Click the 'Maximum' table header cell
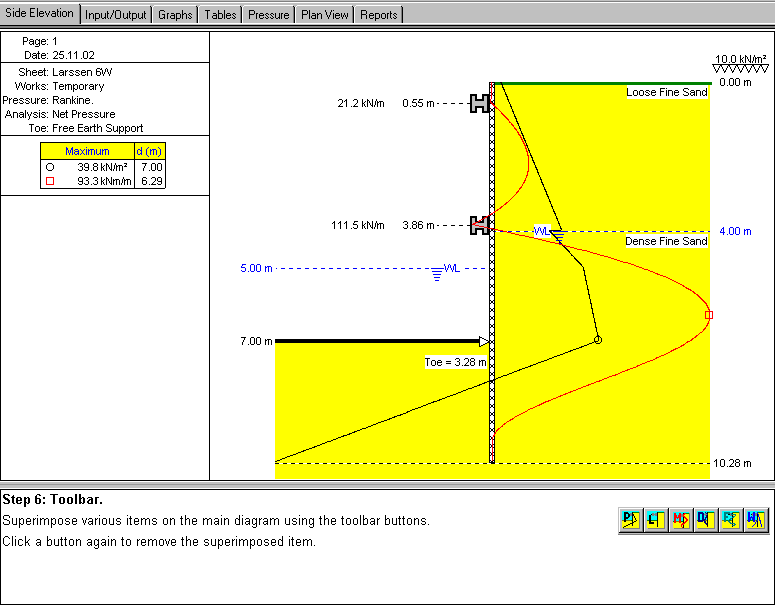This screenshot has height=605, width=775. [x=87, y=151]
